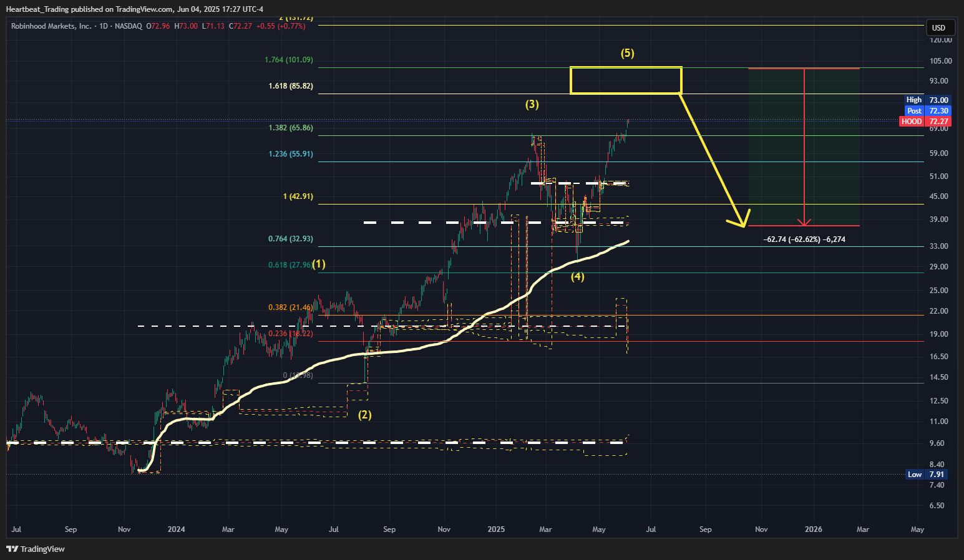Click 25.00 on the price scale

(939, 291)
